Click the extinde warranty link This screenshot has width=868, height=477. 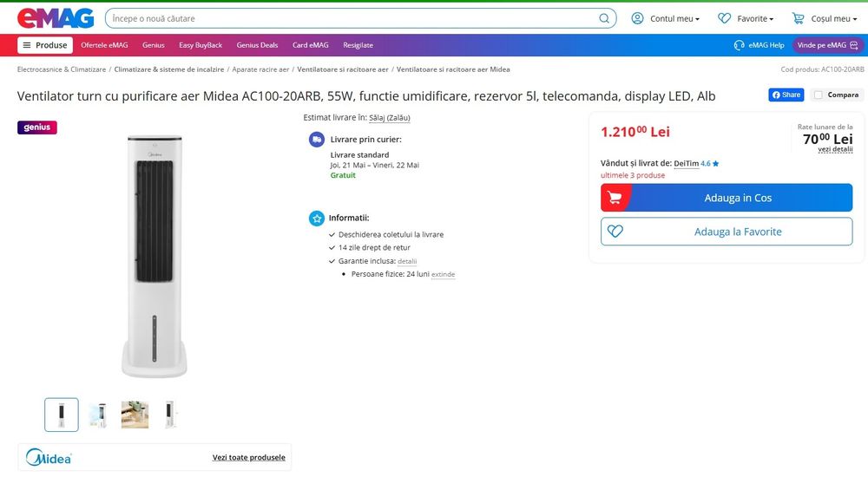click(x=443, y=274)
